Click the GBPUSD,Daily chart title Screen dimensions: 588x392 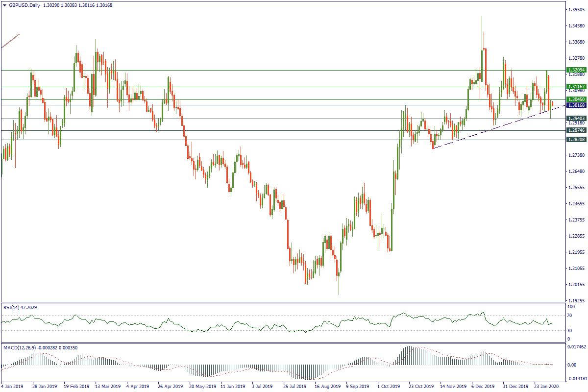[x=24, y=5]
